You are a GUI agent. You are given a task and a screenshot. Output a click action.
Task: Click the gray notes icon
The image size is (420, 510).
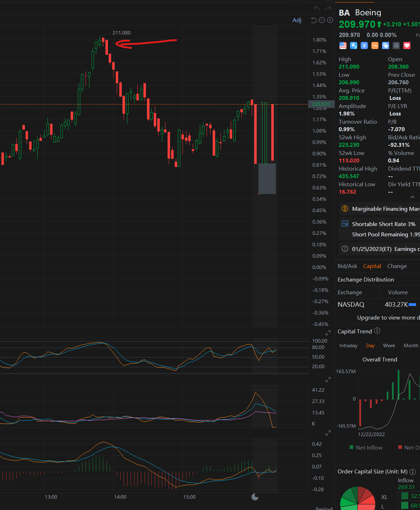396,45
